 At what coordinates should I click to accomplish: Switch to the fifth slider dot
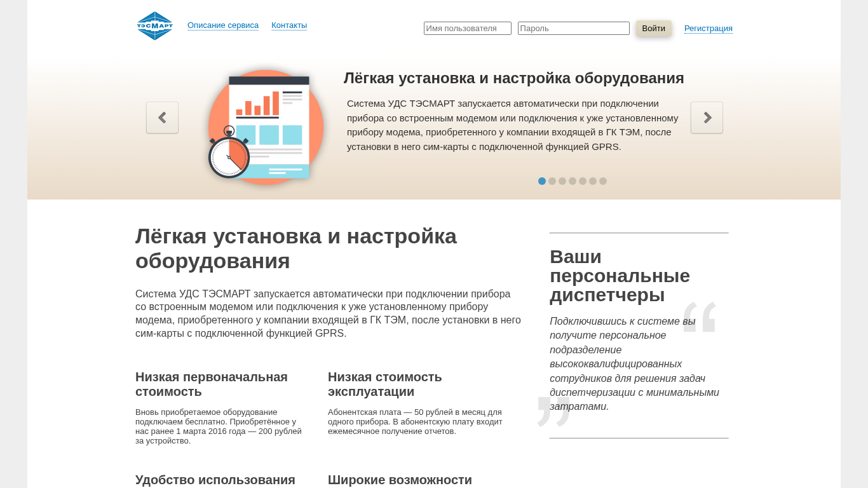pyautogui.click(x=583, y=181)
